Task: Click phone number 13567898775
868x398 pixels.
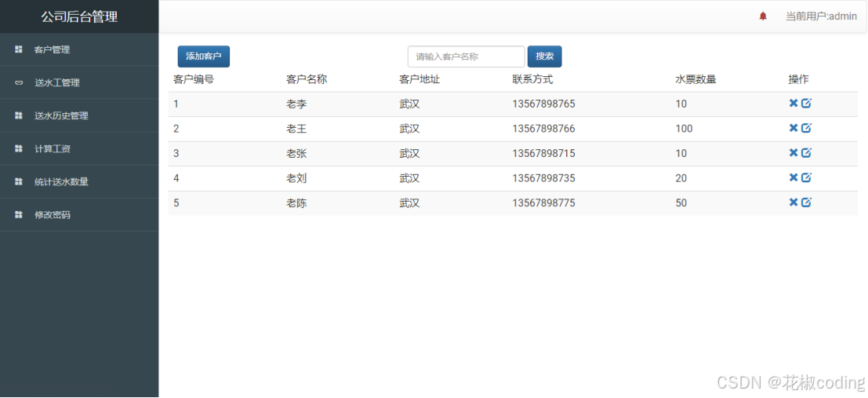Action: click(543, 203)
